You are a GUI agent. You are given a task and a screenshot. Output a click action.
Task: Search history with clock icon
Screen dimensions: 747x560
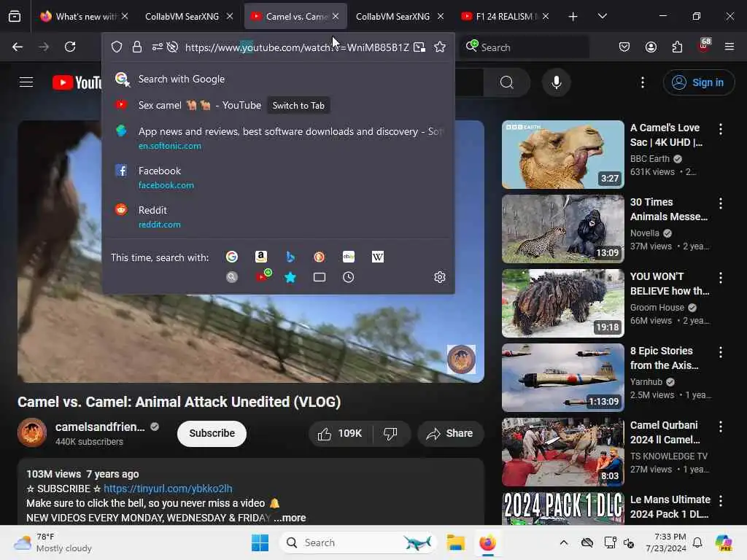coord(348,277)
